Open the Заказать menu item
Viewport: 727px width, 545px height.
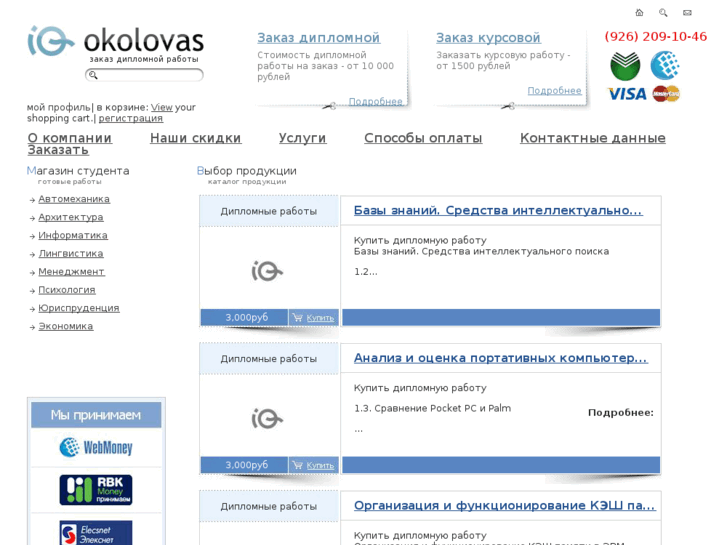click(x=58, y=150)
